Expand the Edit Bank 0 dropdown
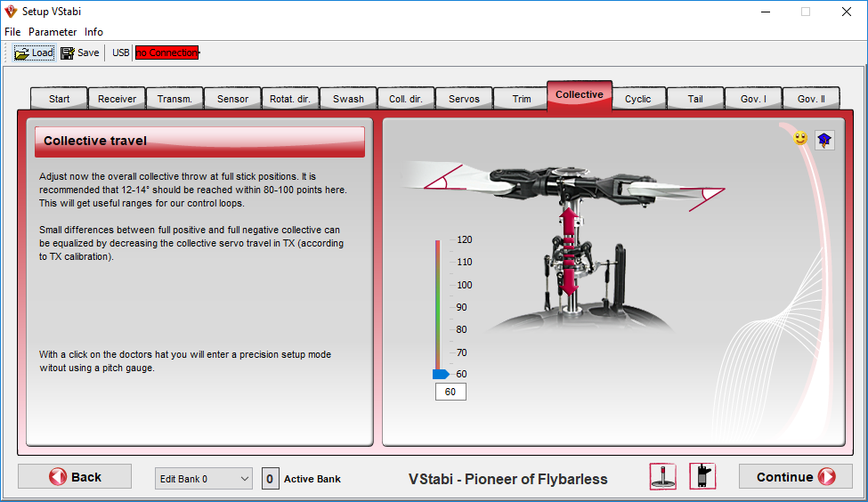 tap(204, 479)
